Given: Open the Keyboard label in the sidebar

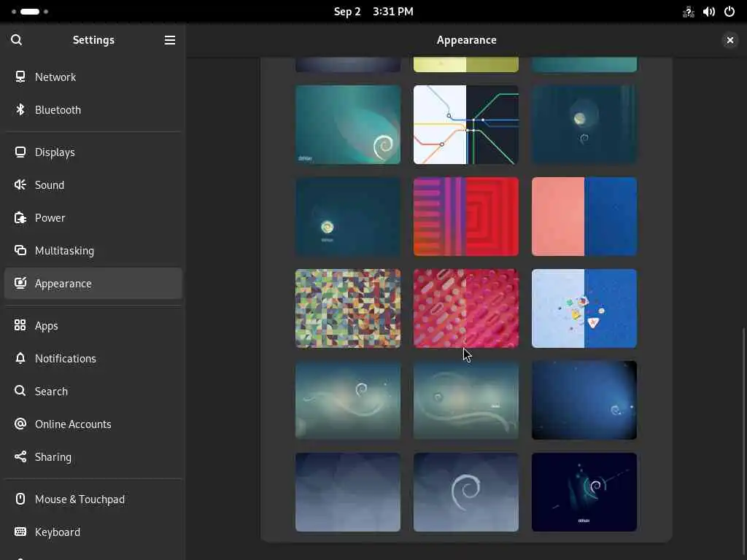Looking at the screenshot, I should click(x=58, y=532).
